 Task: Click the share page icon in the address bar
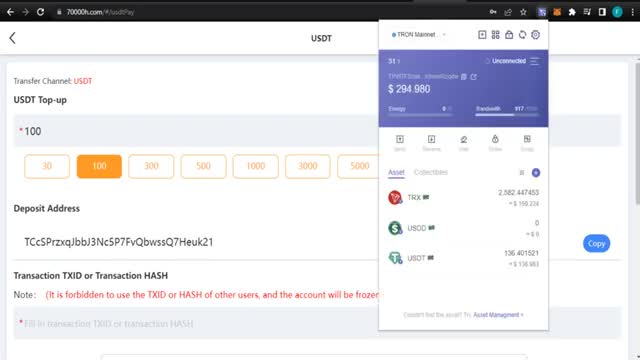point(508,12)
